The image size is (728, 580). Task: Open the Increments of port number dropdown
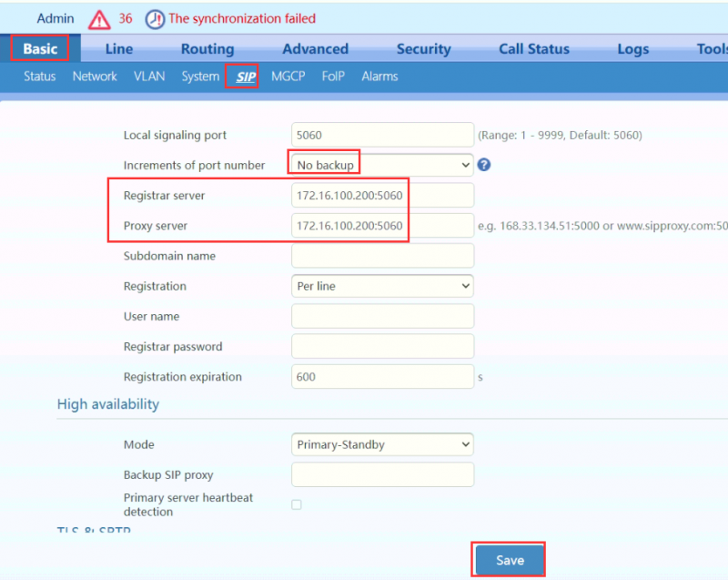381,164
